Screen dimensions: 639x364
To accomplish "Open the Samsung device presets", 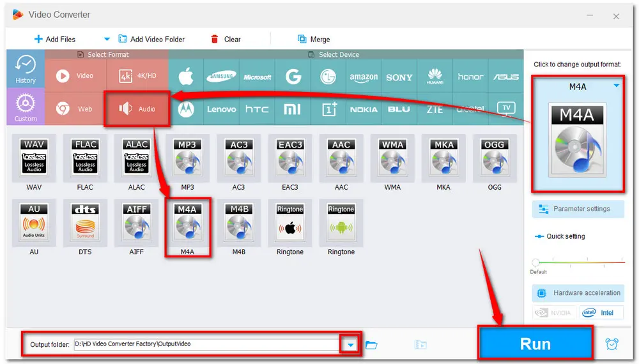I will (x=221, y=76).
